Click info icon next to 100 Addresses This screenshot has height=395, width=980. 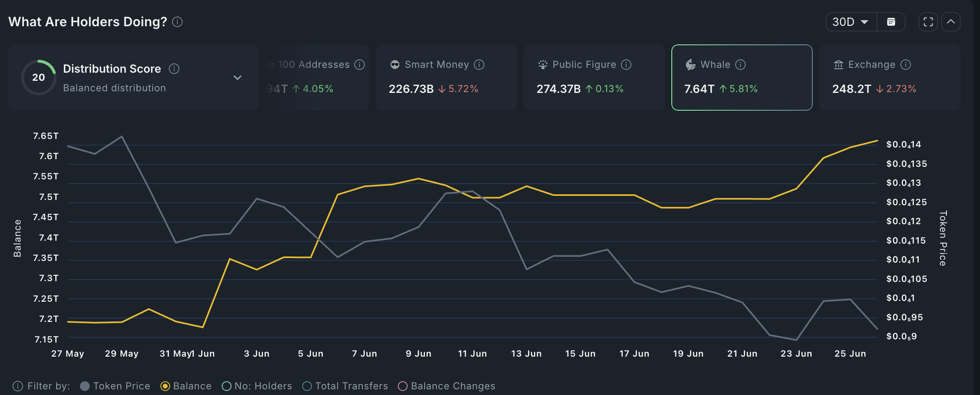pos(360,65)
